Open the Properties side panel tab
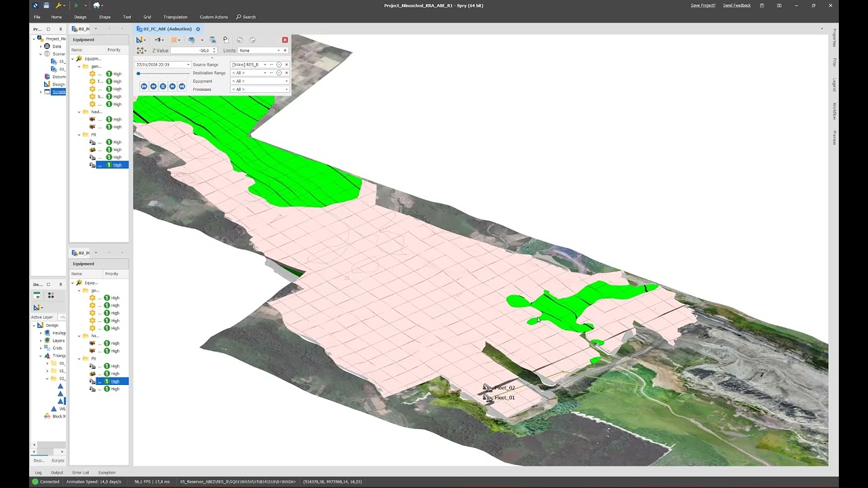The image size is (868, 488). click(835, 37)
